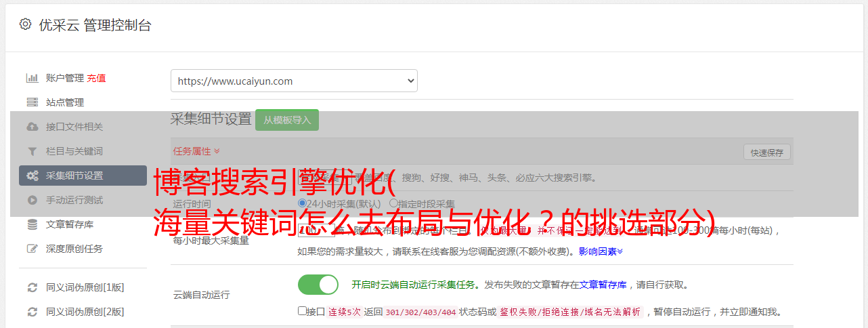Click the 采集细节设置 page heading

211,119
